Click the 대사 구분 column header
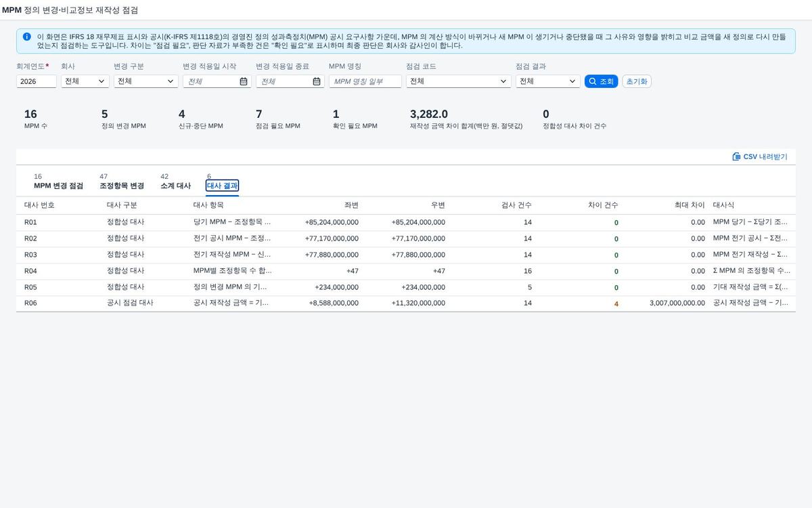The height and width of the screenshot is (508, 812). 122,205
